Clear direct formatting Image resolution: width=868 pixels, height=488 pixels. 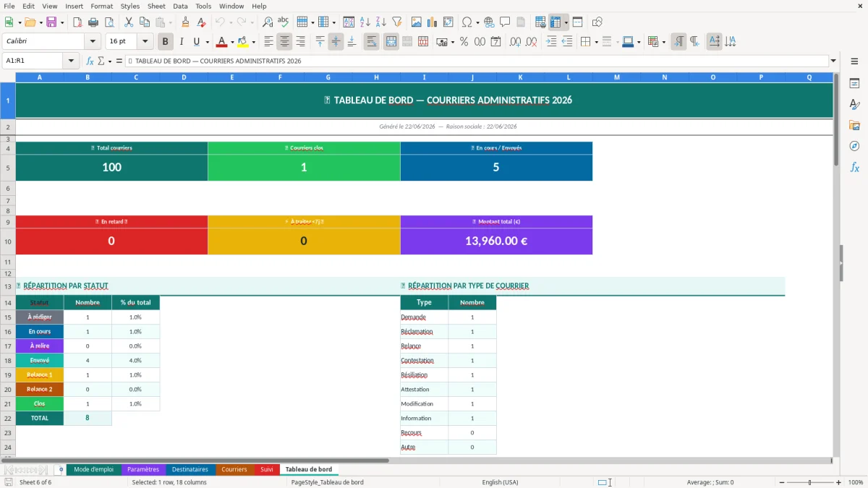(202, 22)
